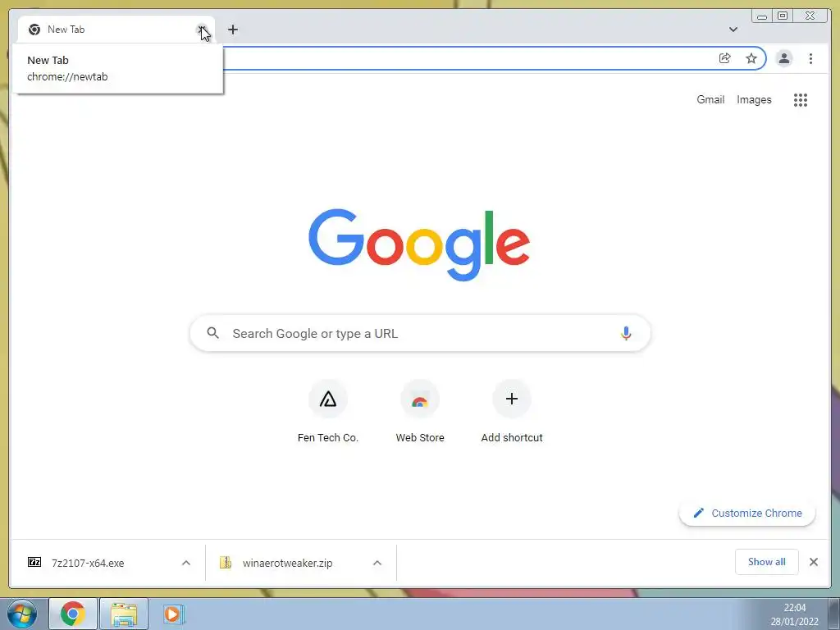Expand options for 7z2107-x64.exe download
This screenshot has width=840, height=630.
(186, 563)
